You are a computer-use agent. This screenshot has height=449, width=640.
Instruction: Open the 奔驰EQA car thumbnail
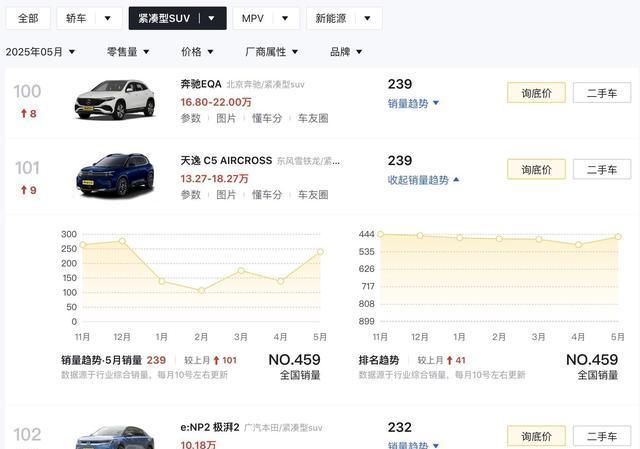click(115, 100)
